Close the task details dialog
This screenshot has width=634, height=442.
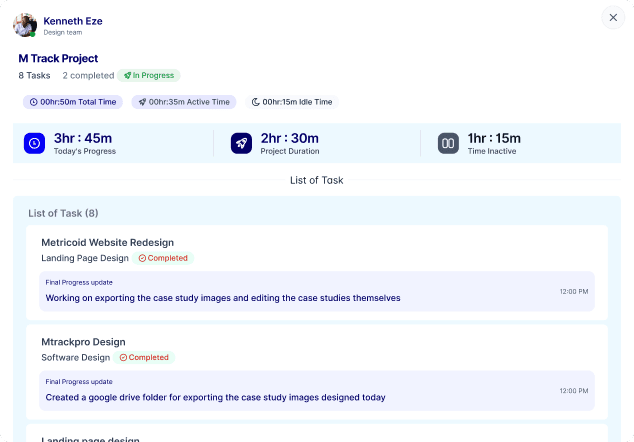(613, 17)
